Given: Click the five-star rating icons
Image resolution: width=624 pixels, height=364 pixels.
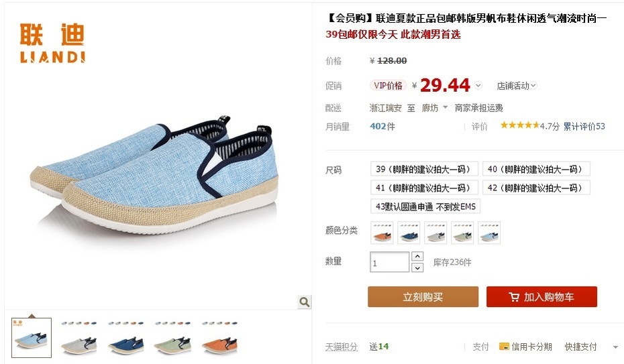Looking at the screenshot, I should [x=520, y=125].
